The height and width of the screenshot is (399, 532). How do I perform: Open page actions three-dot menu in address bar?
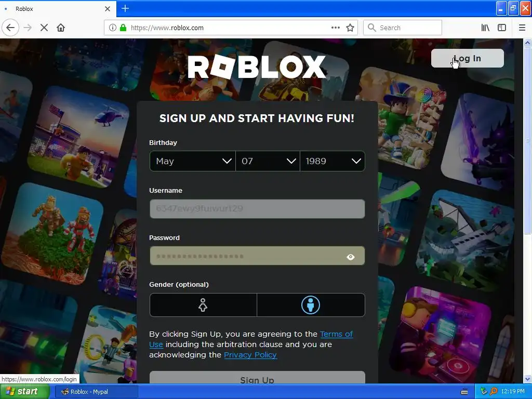(x=336, y=28)
